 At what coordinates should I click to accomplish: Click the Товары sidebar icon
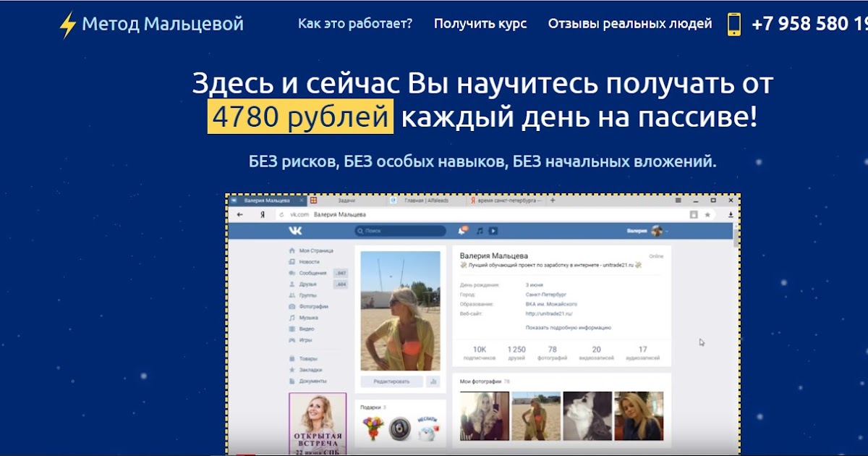[x=292, y=359]
